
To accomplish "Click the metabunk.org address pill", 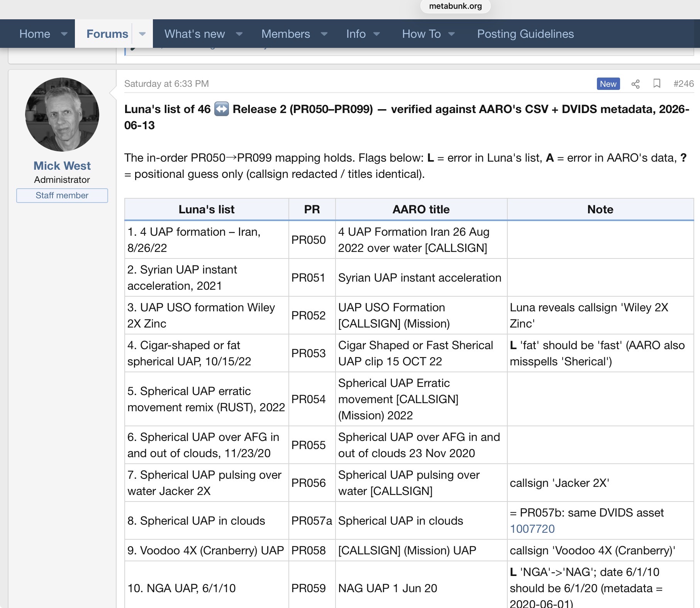I will click(455, 6).
